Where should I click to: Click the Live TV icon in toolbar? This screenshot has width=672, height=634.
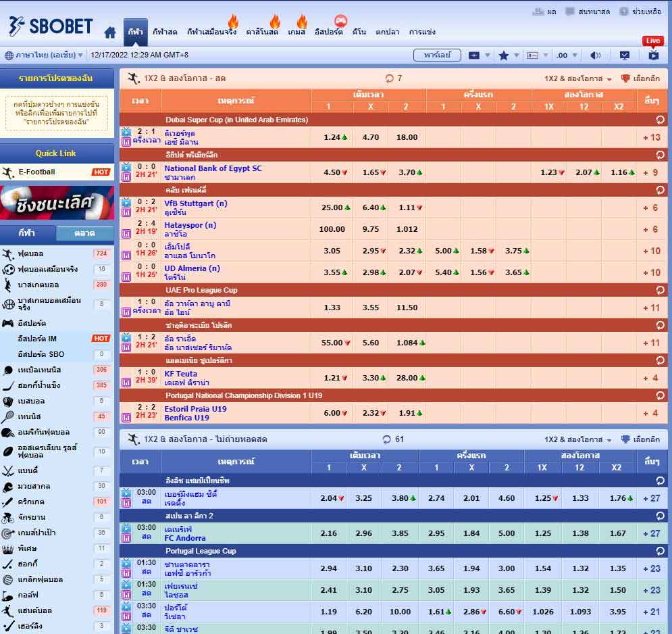[653, 55]
